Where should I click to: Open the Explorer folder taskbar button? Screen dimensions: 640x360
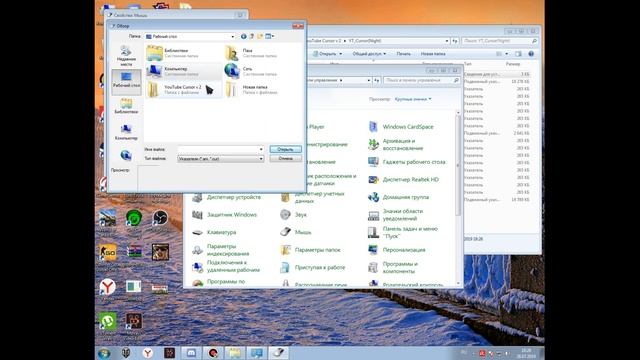234,353
